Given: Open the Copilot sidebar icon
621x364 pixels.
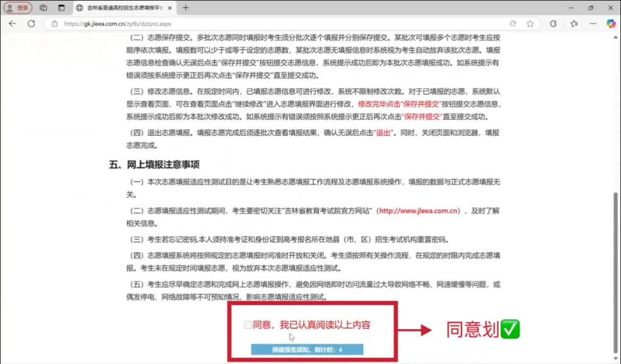Looking at the screenshot, I should coord(611,24).
